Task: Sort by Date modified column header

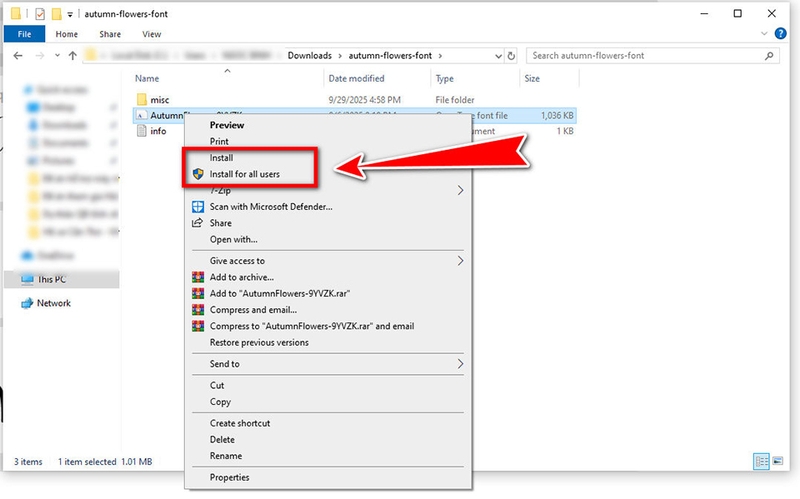Action: (356, 79)
